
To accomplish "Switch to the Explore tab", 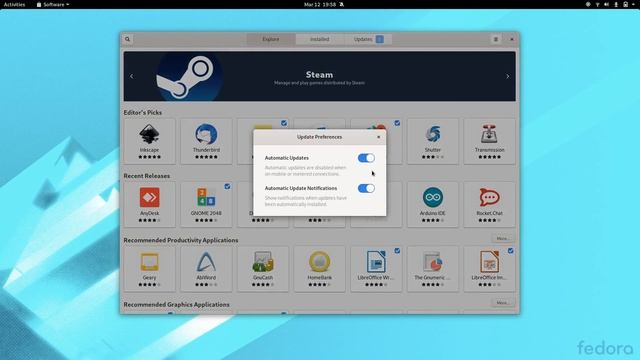I will point(271,39).
